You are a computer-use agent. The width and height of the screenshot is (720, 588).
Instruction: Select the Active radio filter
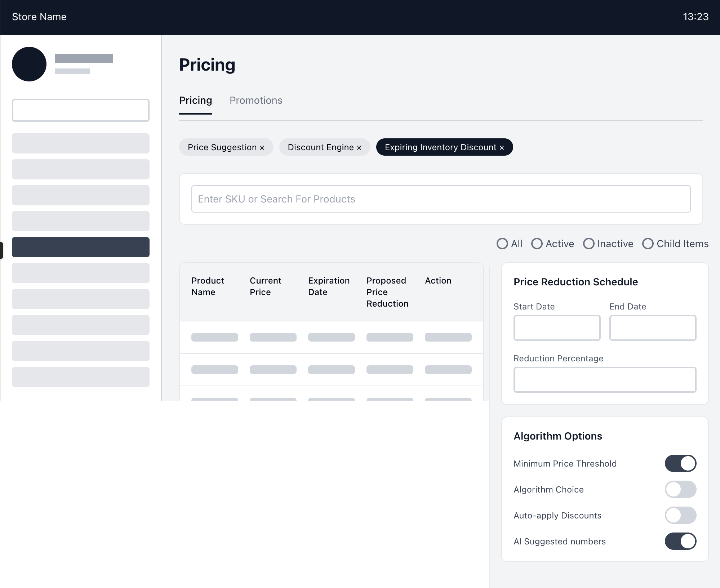click(x=537, y=244)
